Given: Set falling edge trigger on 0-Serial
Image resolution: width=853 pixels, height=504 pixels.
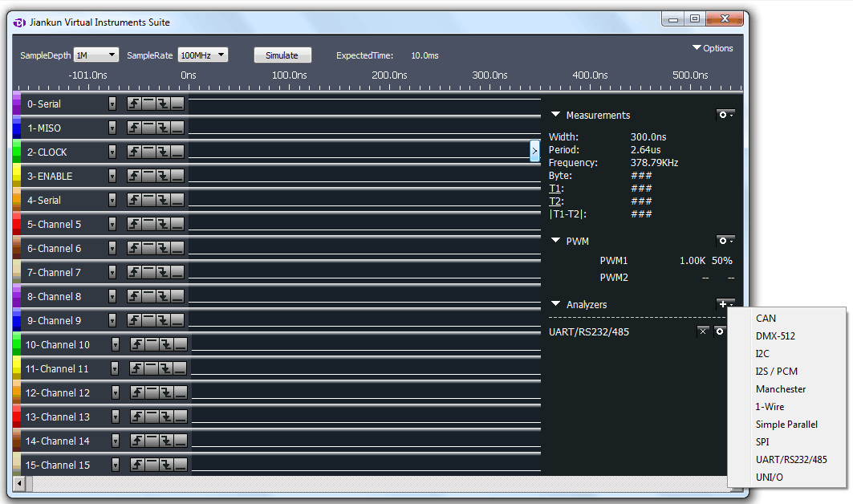Looking at the screenshot, I should point(163,104).
